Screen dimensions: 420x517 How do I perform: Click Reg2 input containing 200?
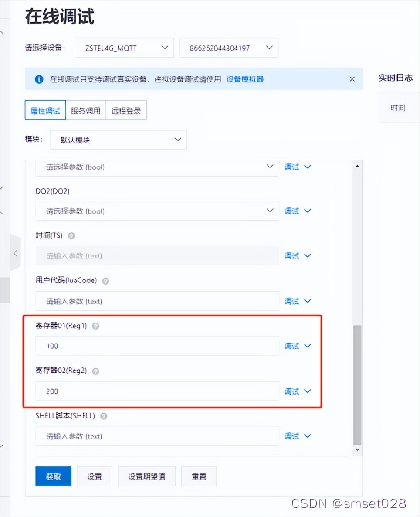coord(157,391)
